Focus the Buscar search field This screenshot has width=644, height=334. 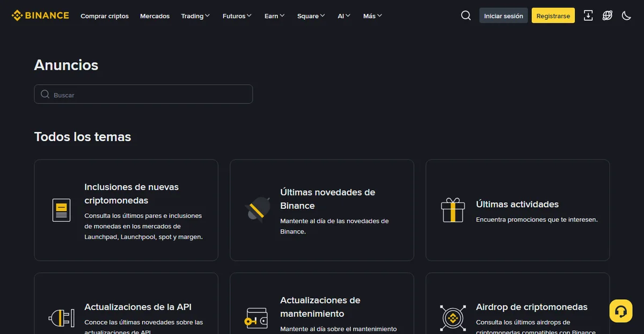143,94
